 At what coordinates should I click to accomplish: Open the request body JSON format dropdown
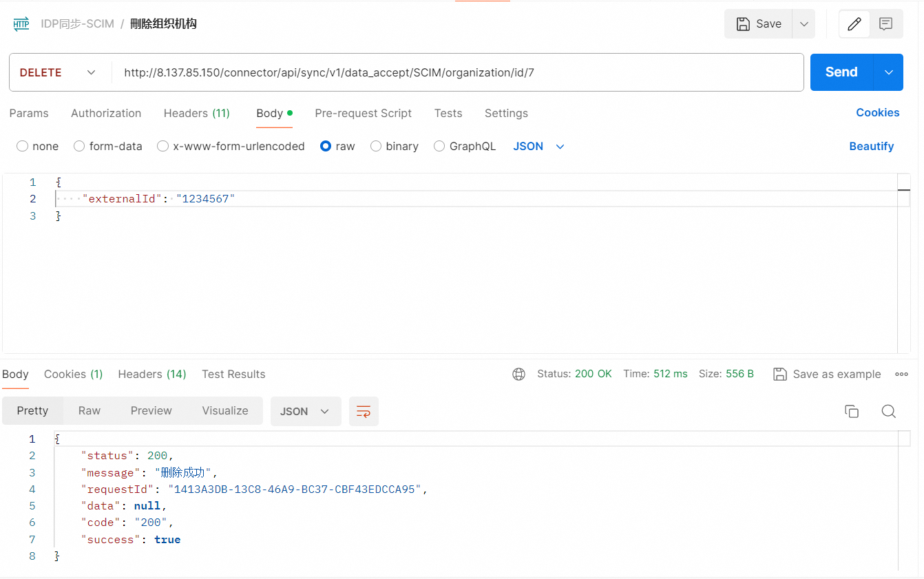(539, 146)
